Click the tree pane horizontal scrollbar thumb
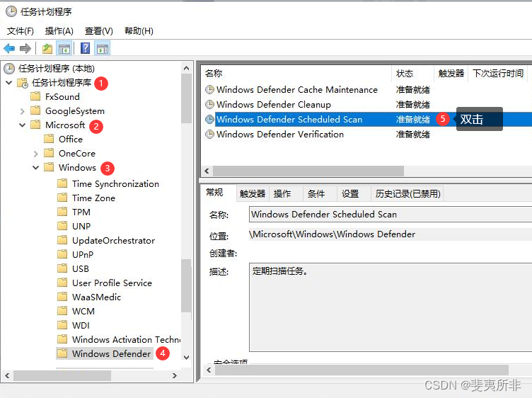 (x=62, y=375)
